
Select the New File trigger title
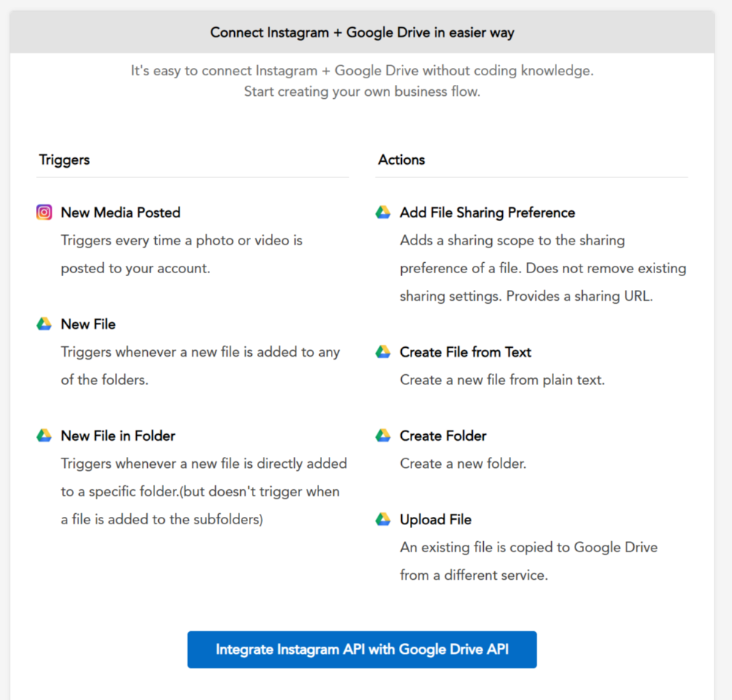tap(88, 324)
